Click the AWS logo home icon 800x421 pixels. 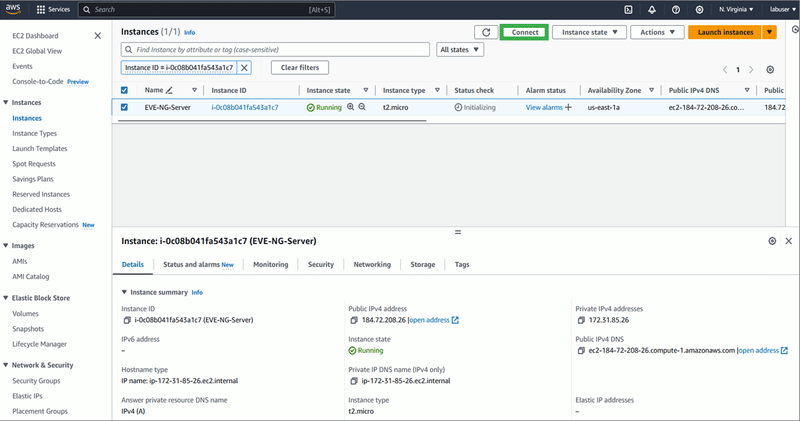[13, 9]
